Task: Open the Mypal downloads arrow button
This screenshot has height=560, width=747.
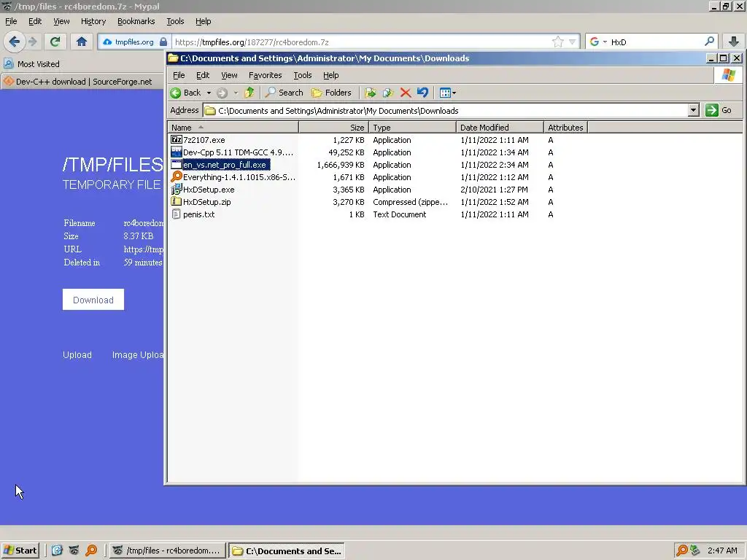Action: tap(734, 42)
